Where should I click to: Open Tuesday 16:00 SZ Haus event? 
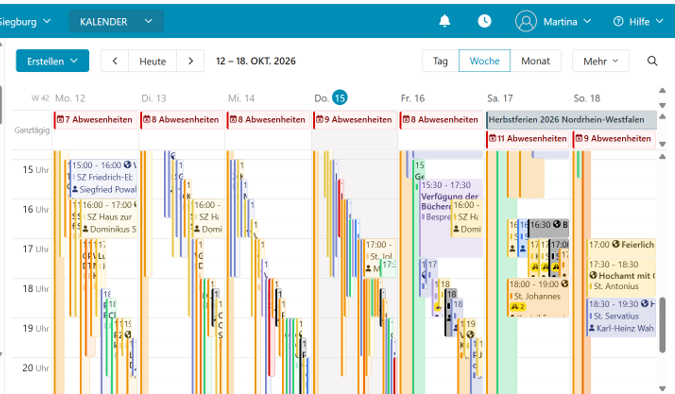[x=207, y=217]
